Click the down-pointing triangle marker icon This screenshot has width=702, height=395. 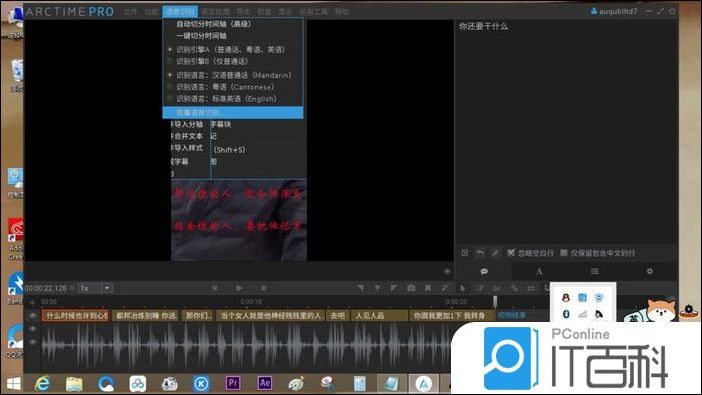point(377,288)
